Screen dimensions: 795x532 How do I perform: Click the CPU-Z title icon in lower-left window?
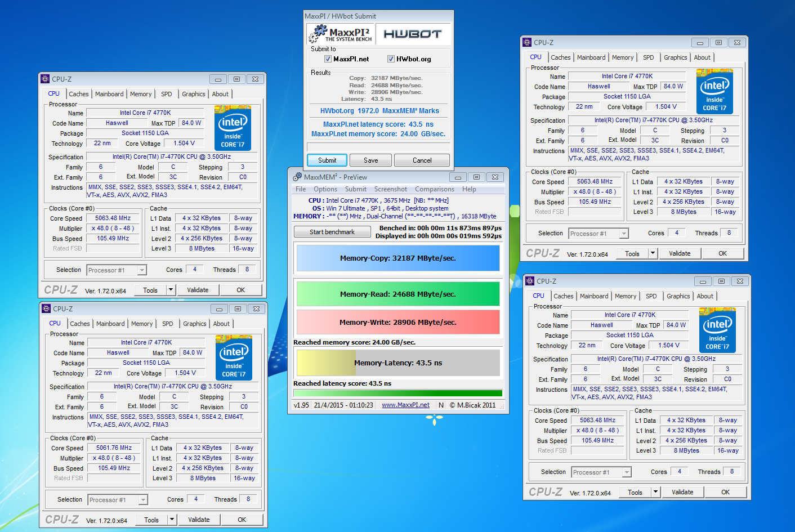pyautogui.click(x=46, y=309)
